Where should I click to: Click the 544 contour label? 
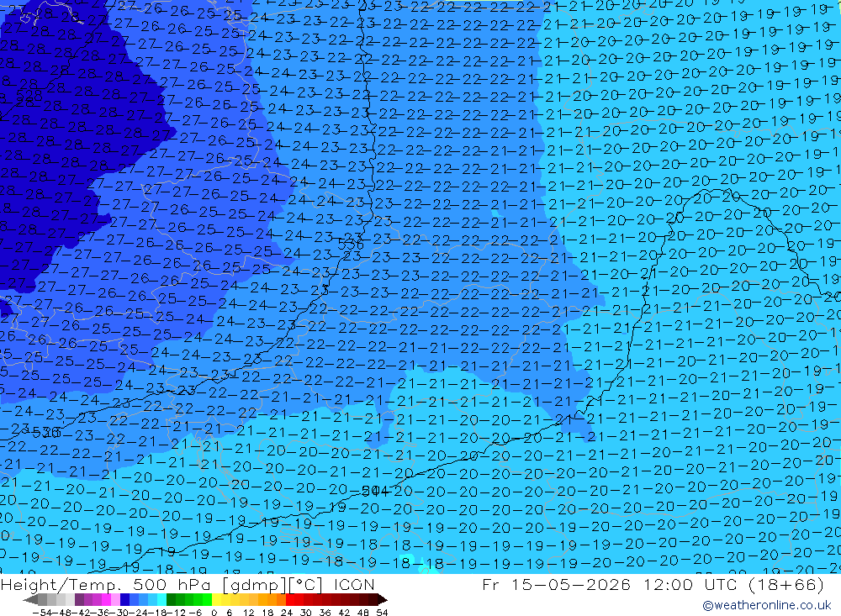(x=374, y=491)
